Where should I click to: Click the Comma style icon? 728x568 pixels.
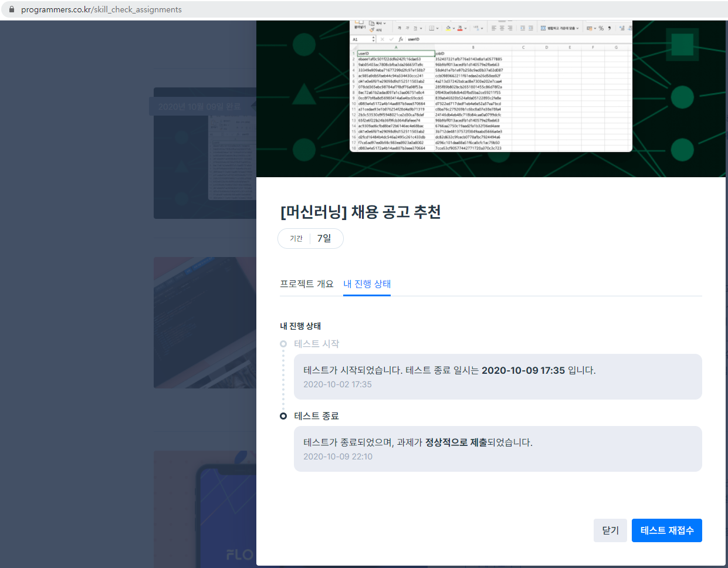click(609, 28)
